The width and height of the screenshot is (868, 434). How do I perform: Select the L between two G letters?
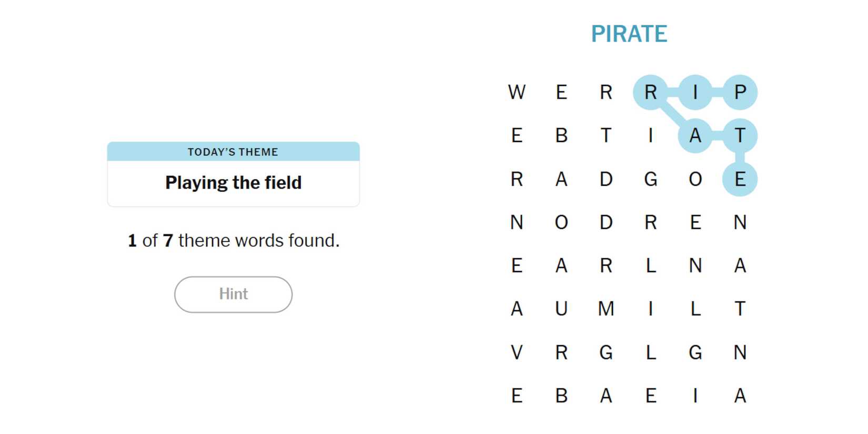pos(650,352)
